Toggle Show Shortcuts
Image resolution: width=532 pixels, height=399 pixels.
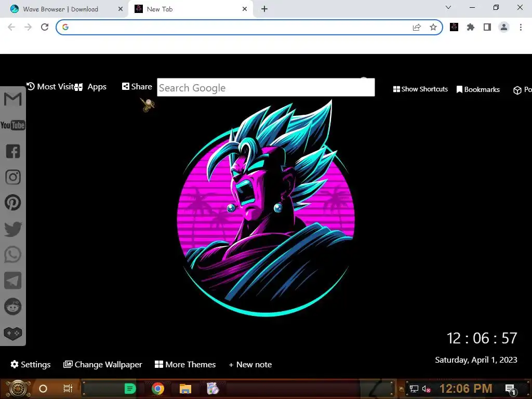(x=420, y=89)
